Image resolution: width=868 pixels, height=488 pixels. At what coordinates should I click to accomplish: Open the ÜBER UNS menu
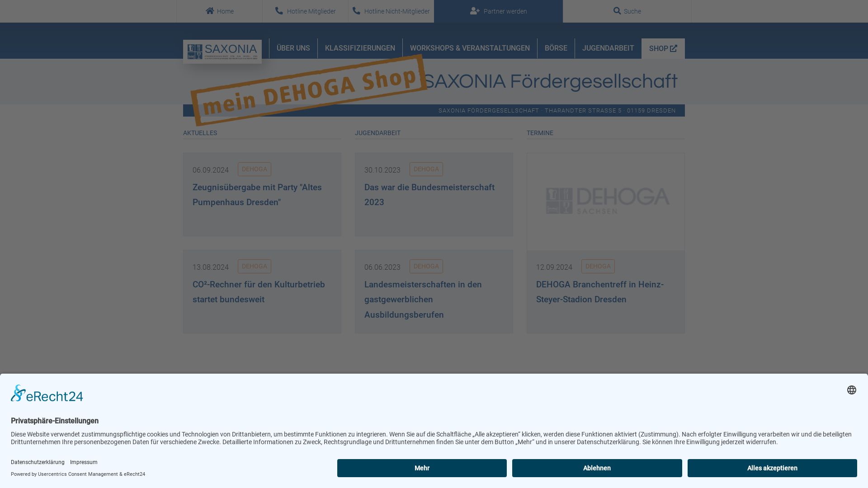tap(293, 48)
